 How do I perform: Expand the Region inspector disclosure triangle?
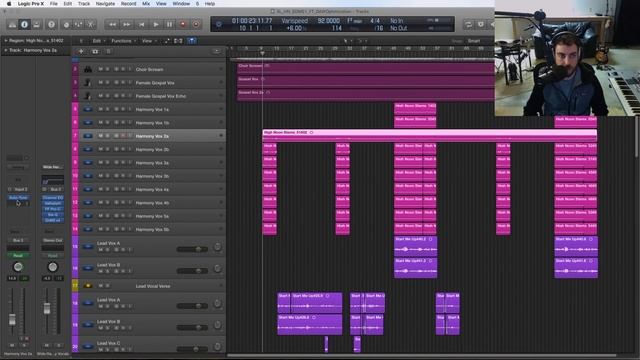click(6, 41)
